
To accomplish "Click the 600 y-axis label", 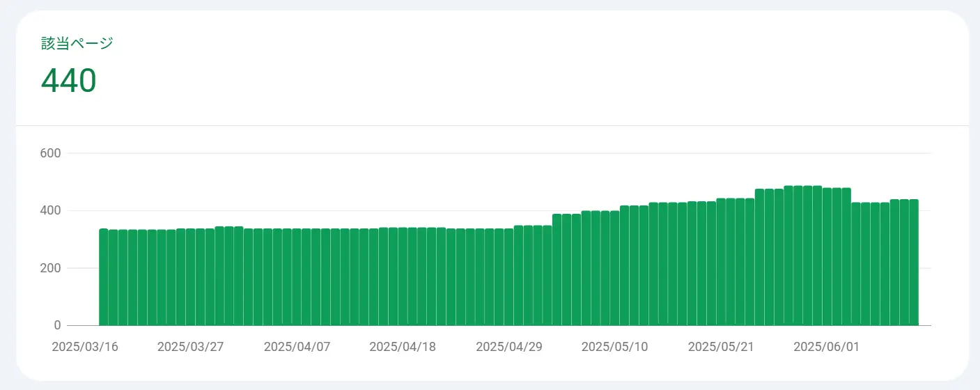I will (50, 153).
